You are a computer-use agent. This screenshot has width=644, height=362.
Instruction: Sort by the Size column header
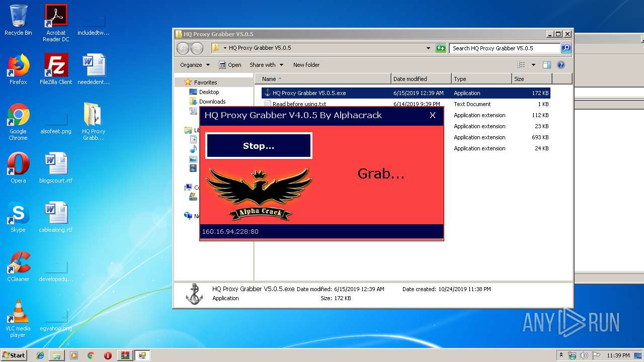(x=532, y=79)
